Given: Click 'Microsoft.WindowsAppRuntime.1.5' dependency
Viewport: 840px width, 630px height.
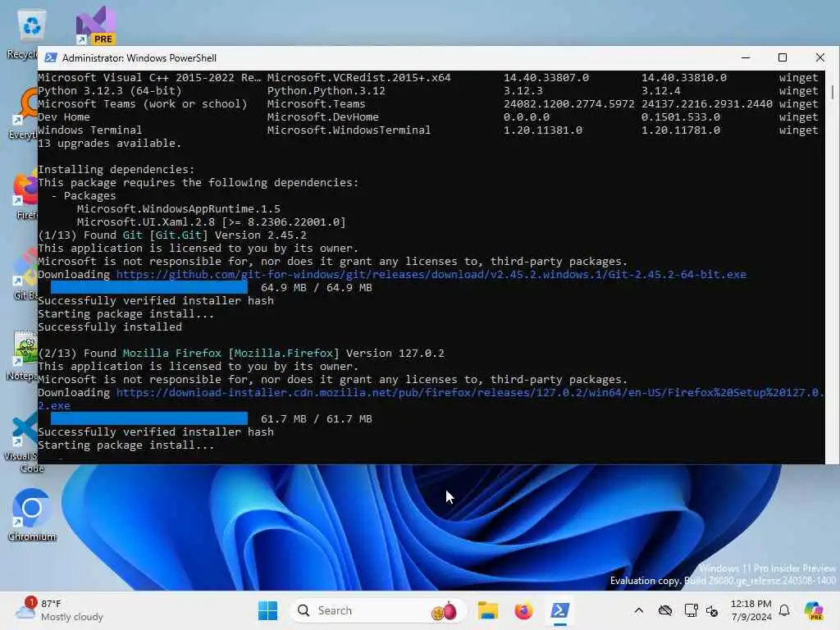Looking at the screenshot, I should point(178,209).
